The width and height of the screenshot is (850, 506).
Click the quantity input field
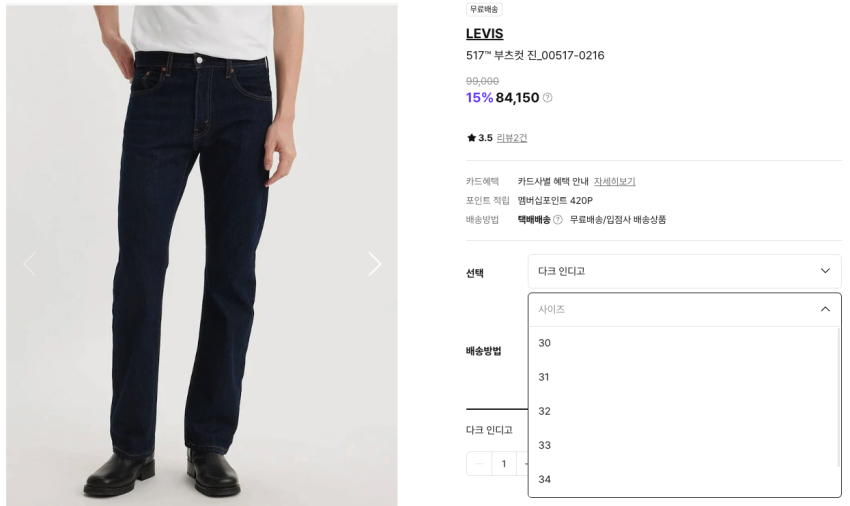click(x=504, y=464)
